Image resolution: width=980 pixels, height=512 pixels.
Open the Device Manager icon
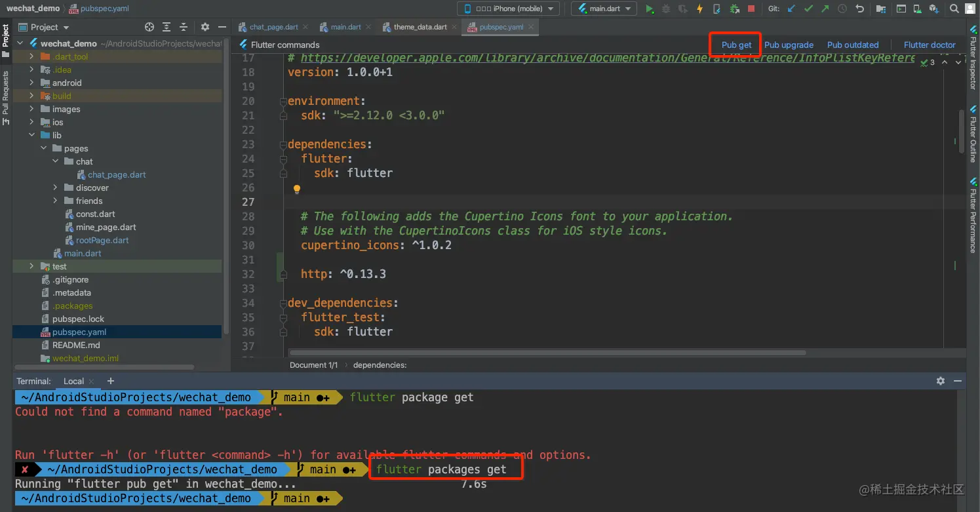[918, 9]
